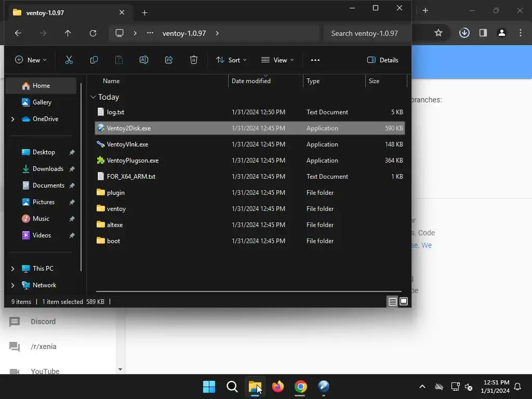
Task: Open Documents quick access folder
Action: pos(48,185)
